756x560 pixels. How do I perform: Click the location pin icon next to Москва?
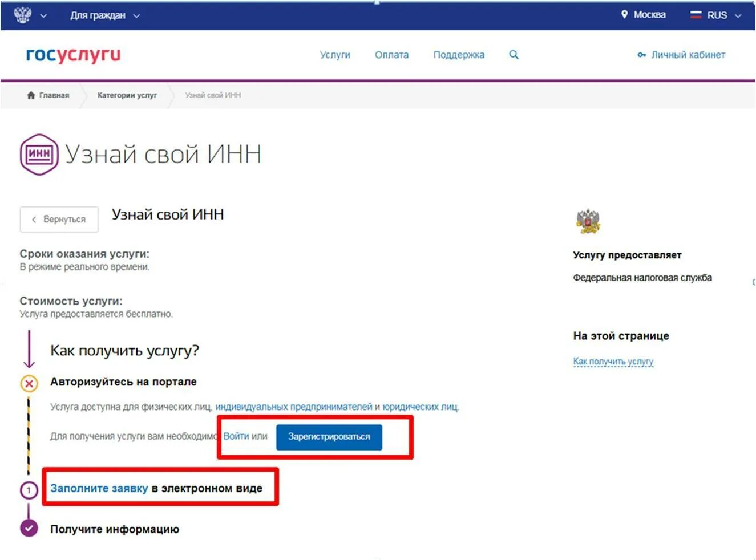click(x=624, y=14)
